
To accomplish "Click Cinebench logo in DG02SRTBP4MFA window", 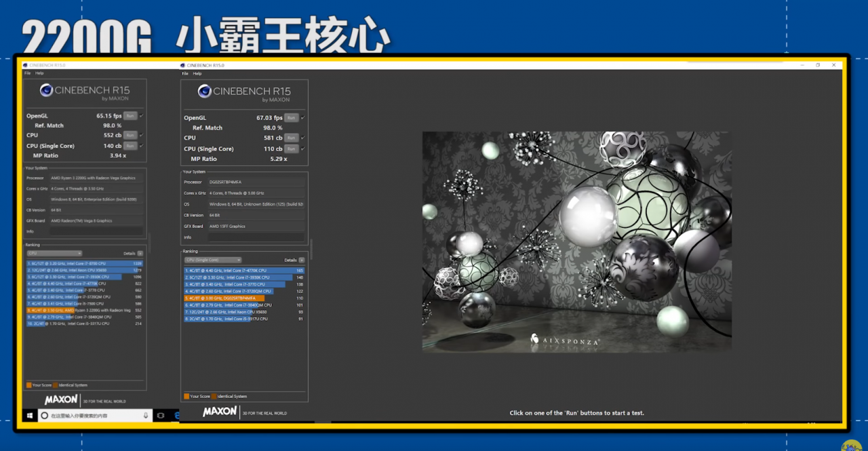I will 244,92.
